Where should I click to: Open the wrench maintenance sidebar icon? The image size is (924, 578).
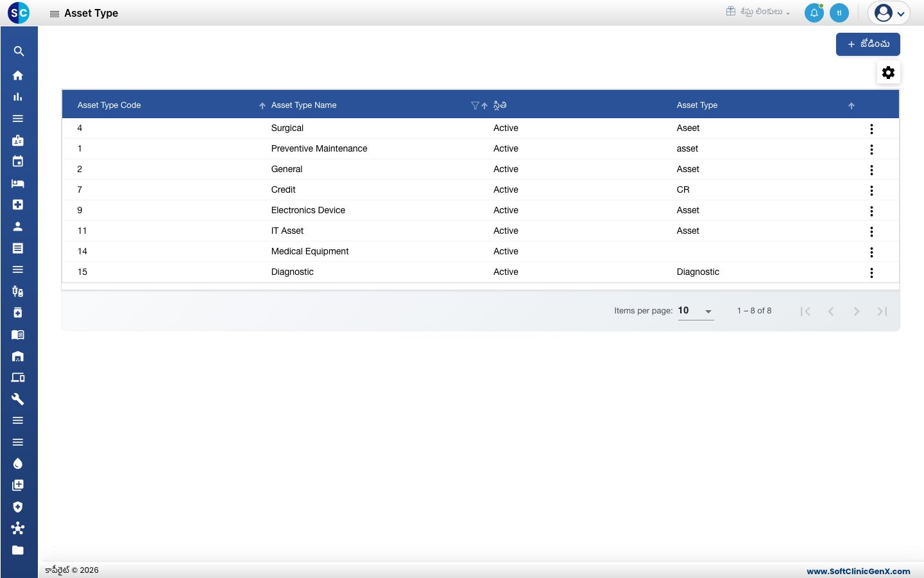tap(18, 399)
